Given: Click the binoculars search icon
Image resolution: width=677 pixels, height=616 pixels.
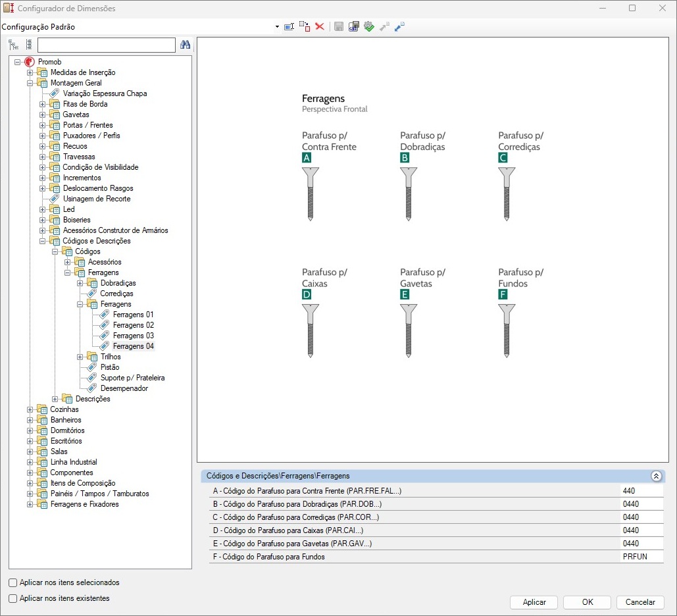Looking at the screenshot, I should pos(186,45).
